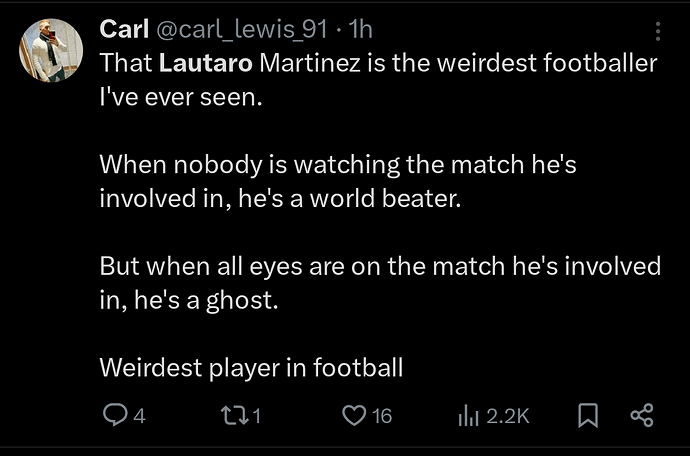690x456 pixels.
Task: Open the tweet via the 1h timestamp
Action: point(360,29)
